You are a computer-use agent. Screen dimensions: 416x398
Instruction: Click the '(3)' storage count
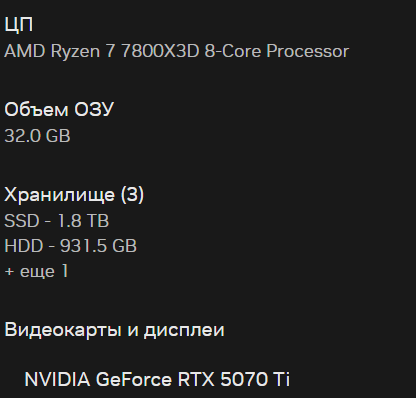click(132, 195)
